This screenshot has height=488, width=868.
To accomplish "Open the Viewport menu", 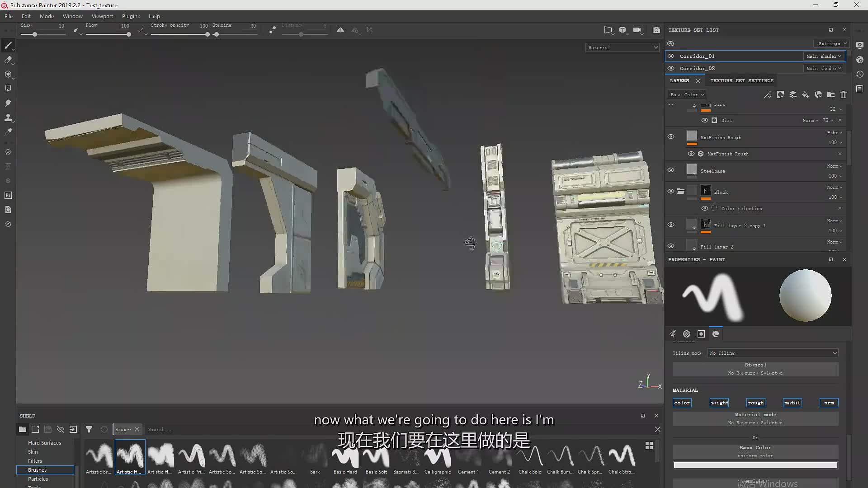I will coord(102,16).
